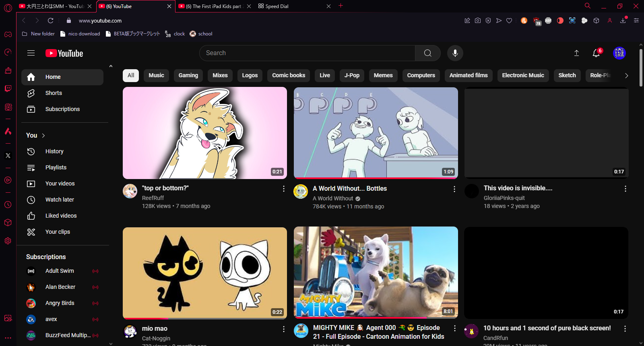Viewport: 644px width, 346px height.
Task: Open Your clips in the sidebar
Action: point(62,232)
